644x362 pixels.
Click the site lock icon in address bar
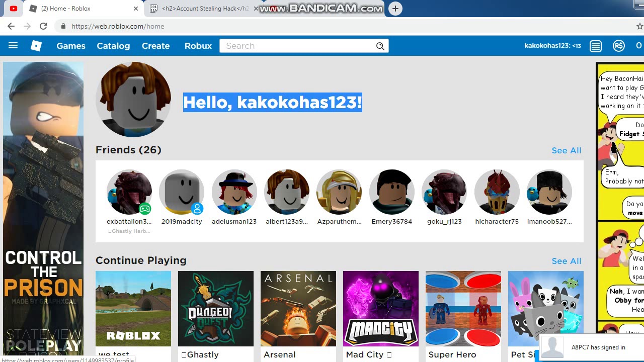63,26
